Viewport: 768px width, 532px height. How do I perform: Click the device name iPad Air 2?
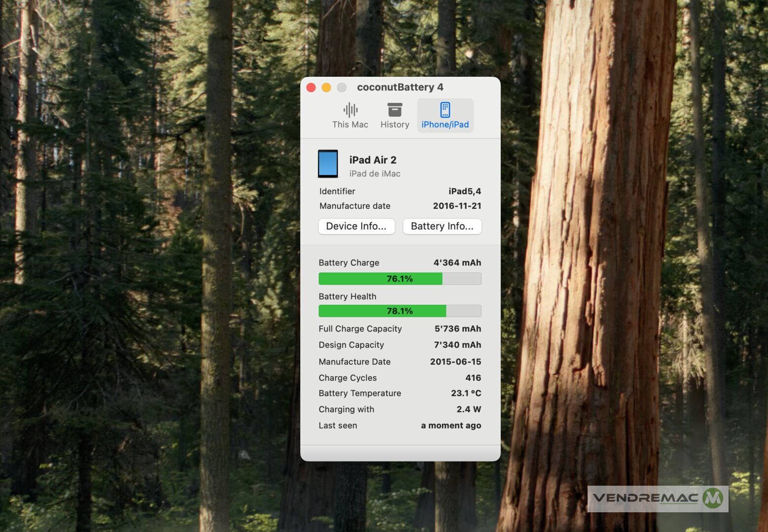pyautogui.click(x=373, y=160)
